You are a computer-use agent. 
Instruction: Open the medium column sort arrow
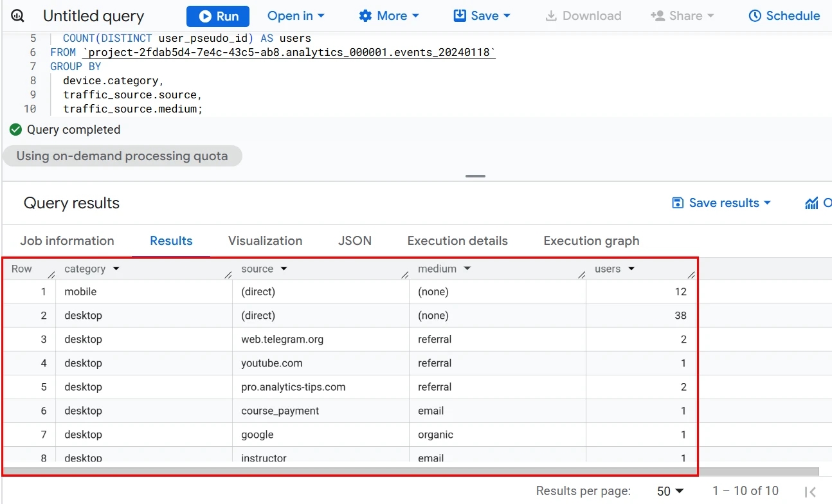(467, 269)
